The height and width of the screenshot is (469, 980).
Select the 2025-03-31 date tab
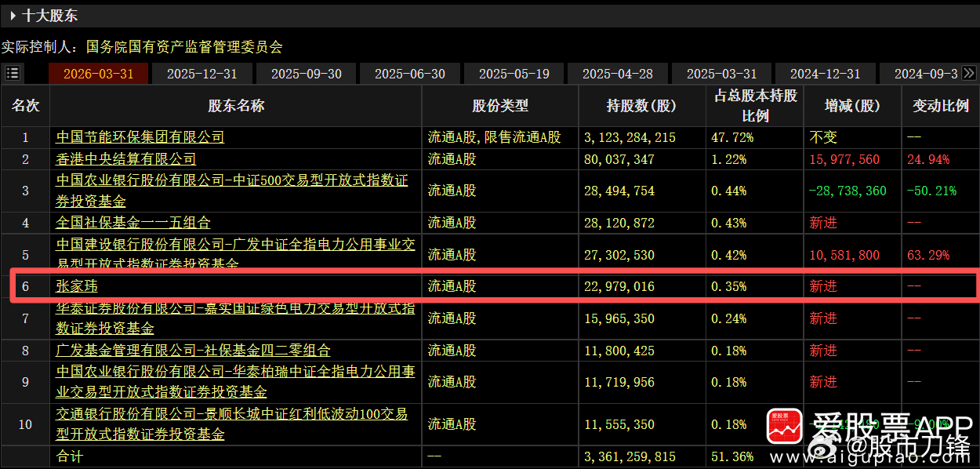[721, 74]
